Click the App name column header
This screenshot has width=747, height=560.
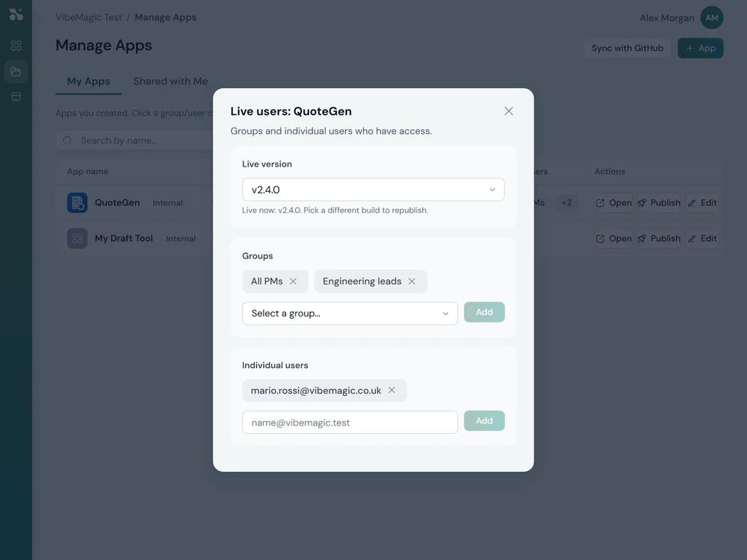87,172
